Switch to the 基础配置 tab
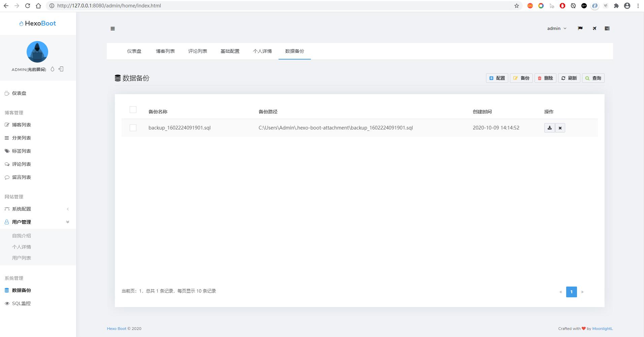Viewport: 644px width, 337px height. [x=230, y=51]
